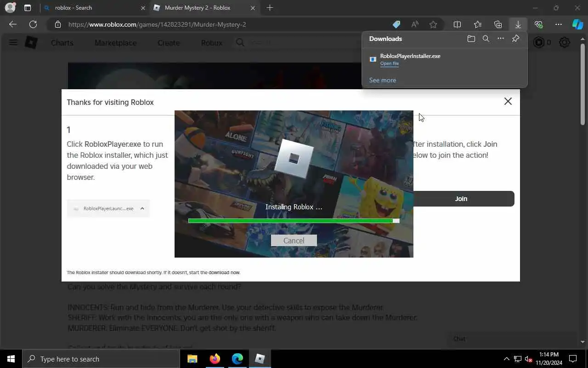The image size is (588, 368).
Task: Open the split screen icon
Action: (x=457, y=24)
